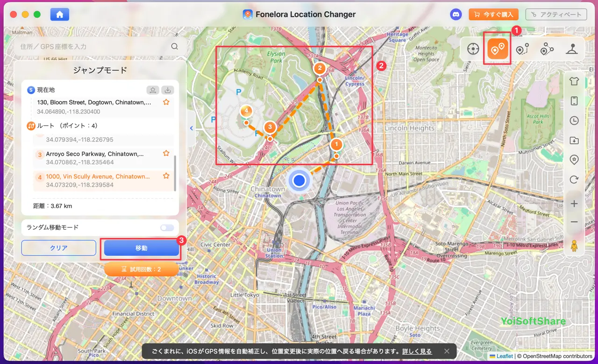The height and width of the screenshot is (364, 598).
Task: Open the phone device icon
Action: [574, 101]
